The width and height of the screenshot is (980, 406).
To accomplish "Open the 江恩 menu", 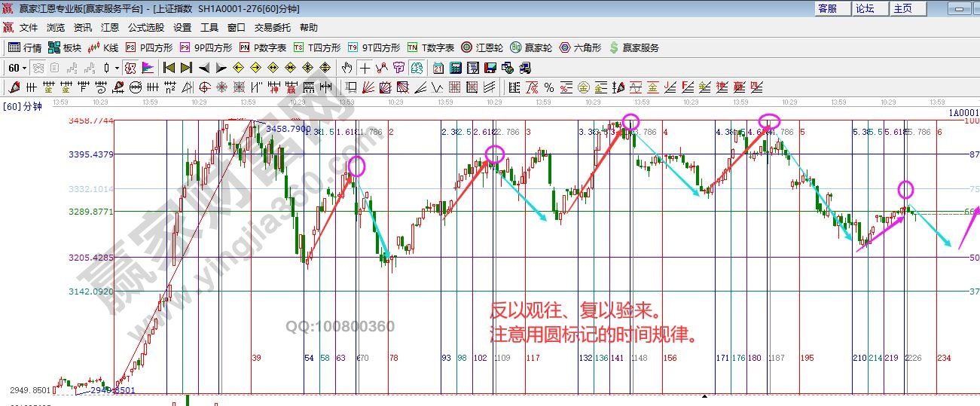I will (109, 27).
